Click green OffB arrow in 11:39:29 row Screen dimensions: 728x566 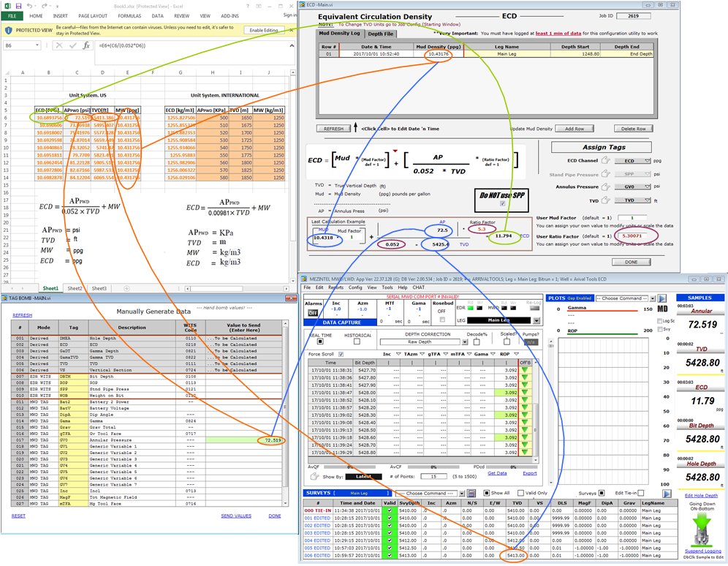(525, 452)
